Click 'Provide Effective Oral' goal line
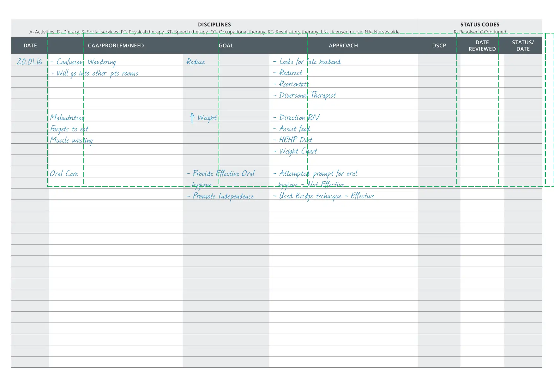554x392 pixels. (x=221, y=173)
